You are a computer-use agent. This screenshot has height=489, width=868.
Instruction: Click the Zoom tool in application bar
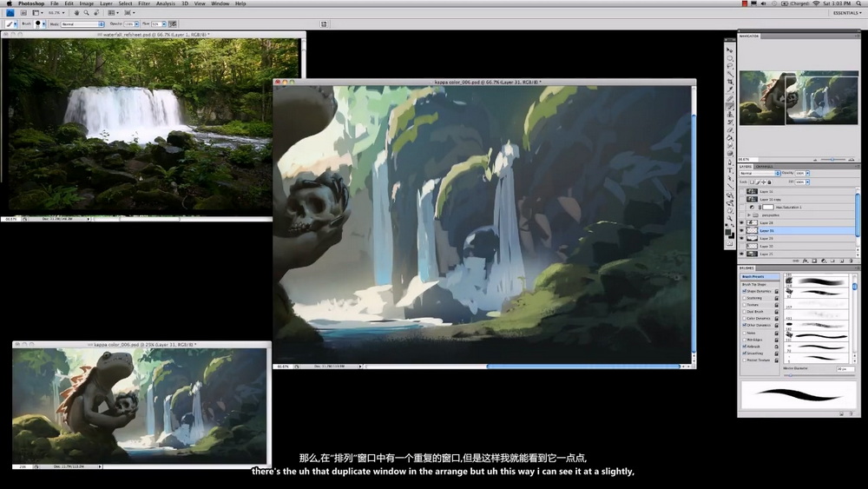click(86, 13)
